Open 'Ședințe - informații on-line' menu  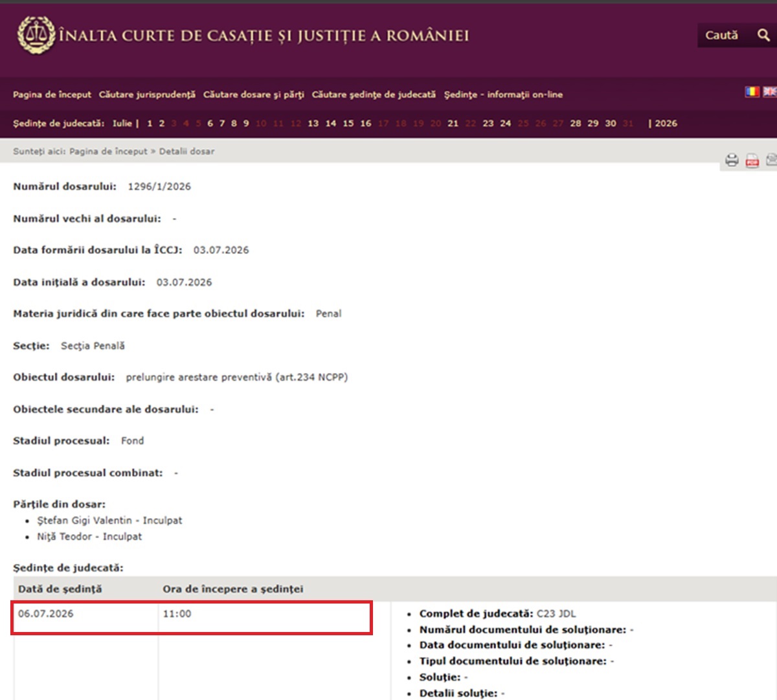(x=503, y=95)
